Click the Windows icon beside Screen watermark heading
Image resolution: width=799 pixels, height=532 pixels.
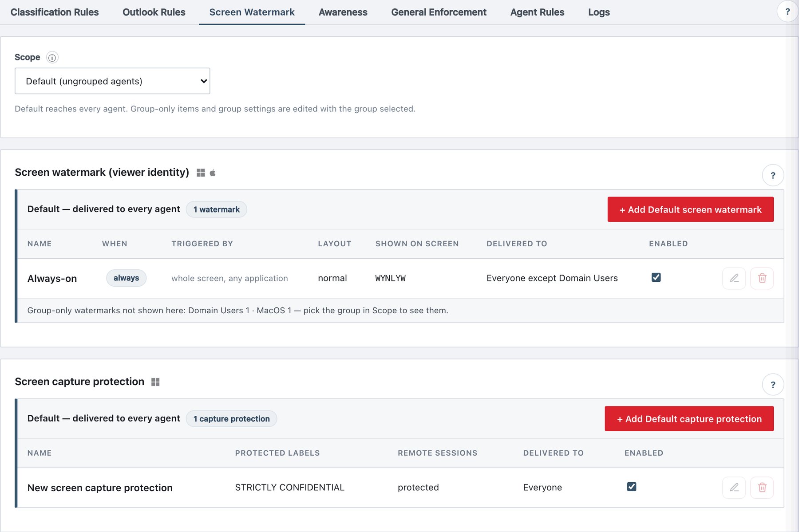coord(201,173)
